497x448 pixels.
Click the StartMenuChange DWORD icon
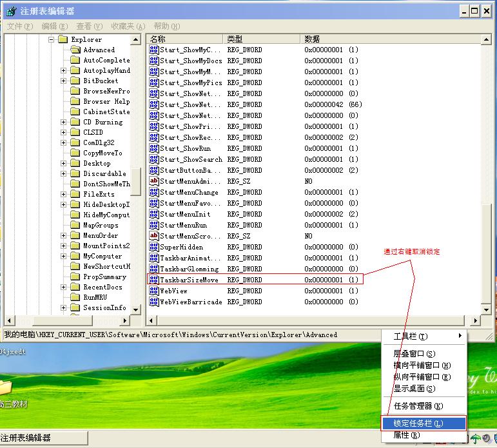pos(153,192)
